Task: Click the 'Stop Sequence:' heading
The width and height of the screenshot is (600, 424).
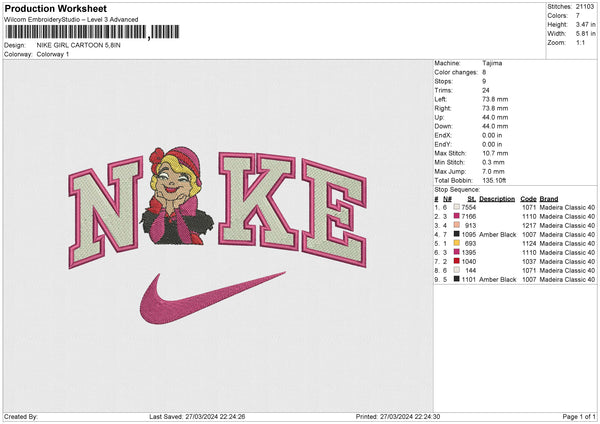Action: click(x=457, y=189)
